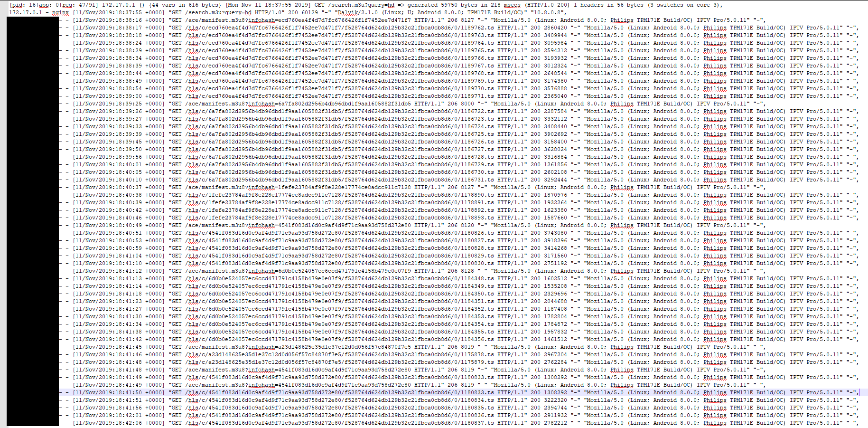Click segment filename 1184350.ts
The height and width of the screenshot is (428, 868).
click(x=477, y=294)
